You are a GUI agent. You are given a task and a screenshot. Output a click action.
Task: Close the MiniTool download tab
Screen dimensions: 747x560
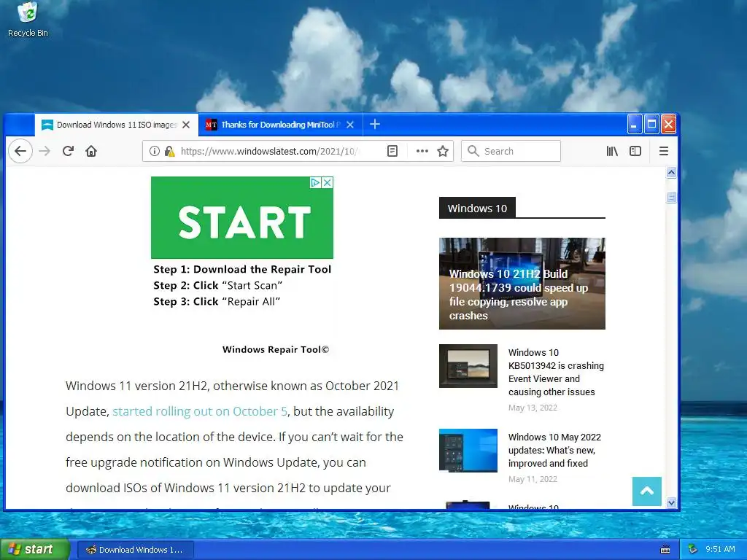[350, 125]
